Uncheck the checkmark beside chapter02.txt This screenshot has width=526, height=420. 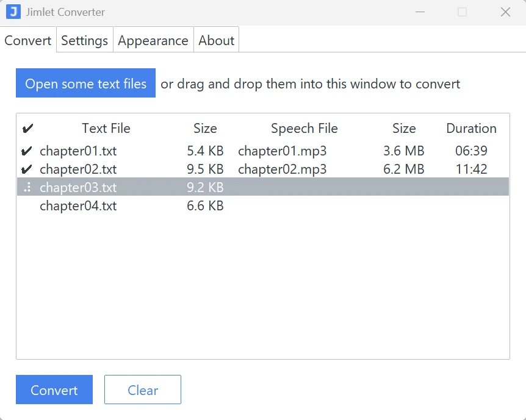[x=26, y=169]
